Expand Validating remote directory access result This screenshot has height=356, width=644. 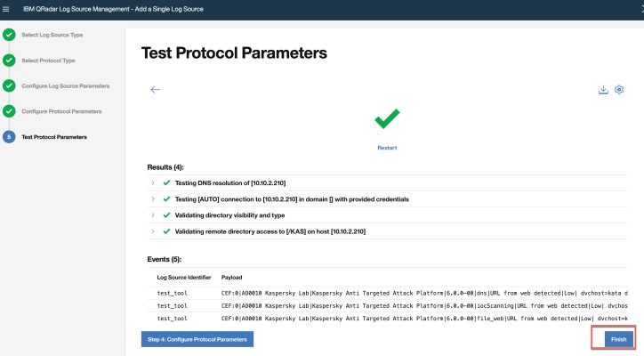pyautogui.click(x=153, y=231)
